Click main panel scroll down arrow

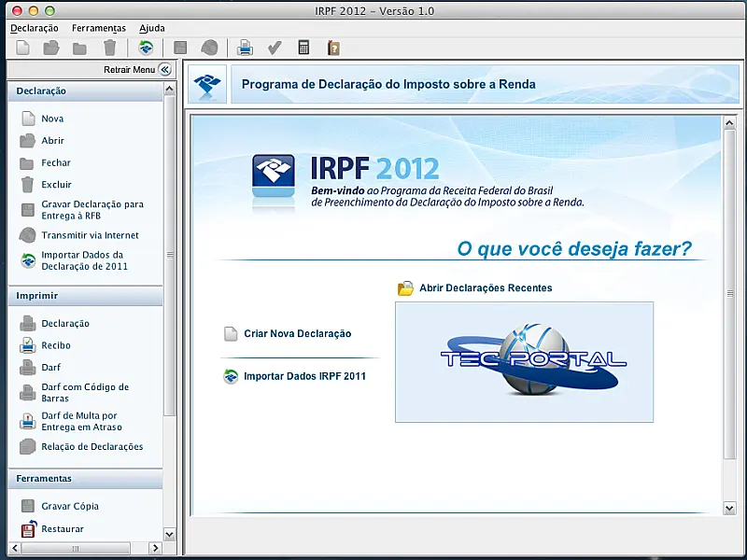pos(729,508)
